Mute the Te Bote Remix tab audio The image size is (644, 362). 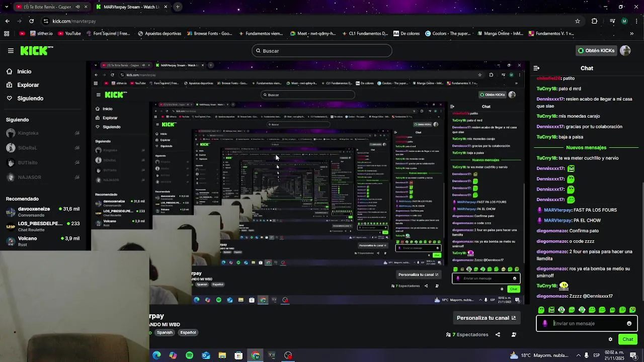point(77,7)
